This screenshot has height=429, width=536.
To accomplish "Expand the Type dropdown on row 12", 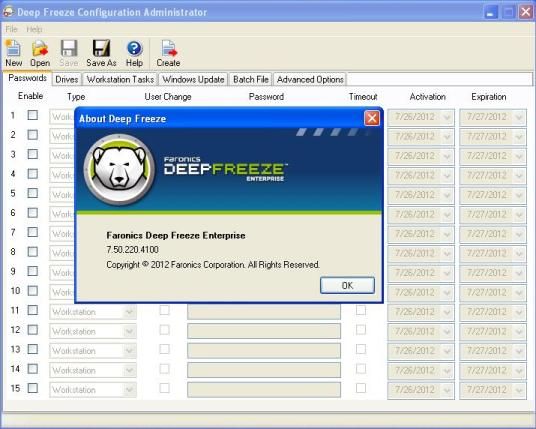I will pos(129,332).
